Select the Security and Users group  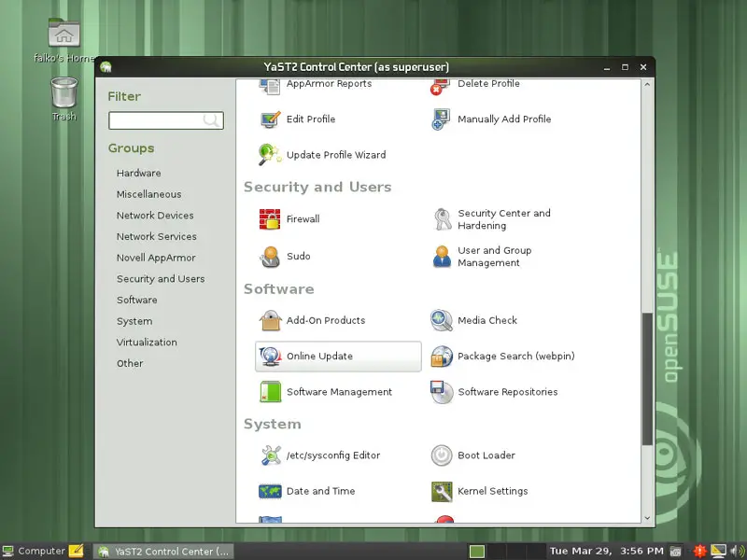[x=161, y=278]
